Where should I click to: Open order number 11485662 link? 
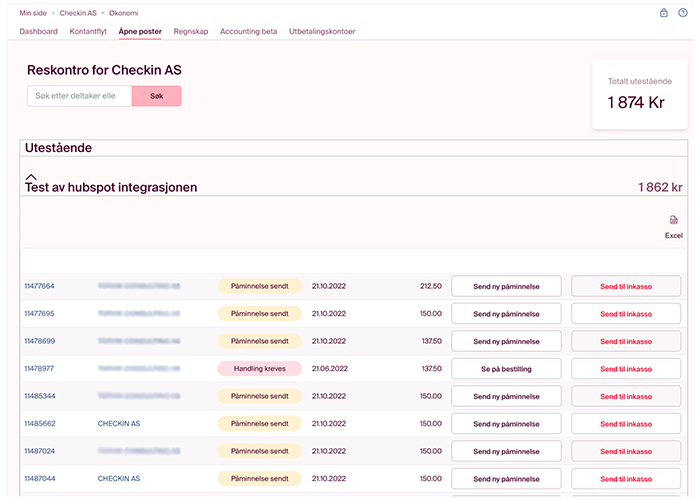(x=39, y=424)
